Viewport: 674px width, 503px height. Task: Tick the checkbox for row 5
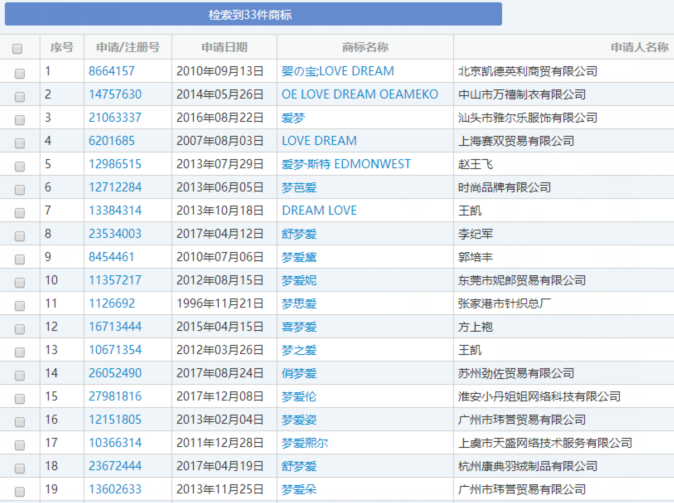tap(18, 165)
